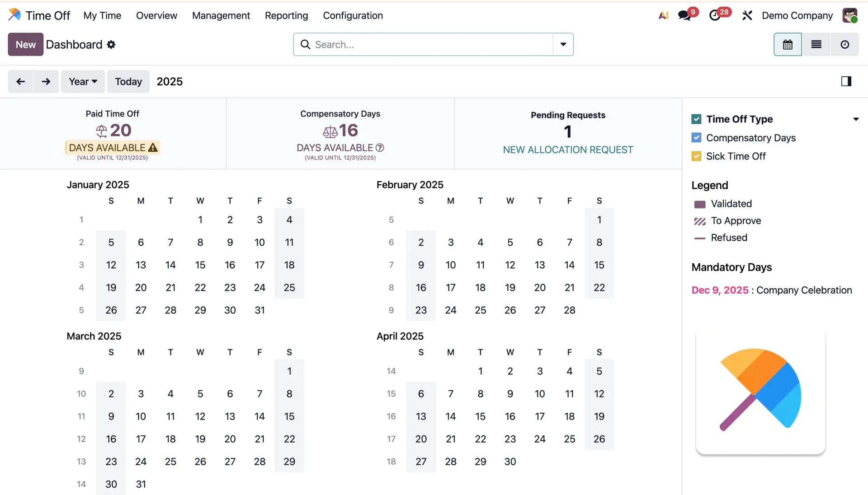Select February 28 in the calendar
The width and height of the screenshot is (868, 495).
569,310
